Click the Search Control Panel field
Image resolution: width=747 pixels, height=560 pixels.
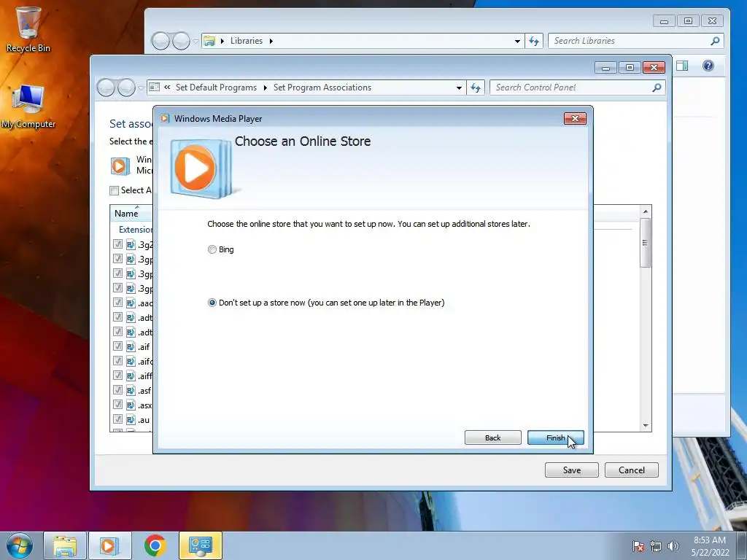[572, 87]
